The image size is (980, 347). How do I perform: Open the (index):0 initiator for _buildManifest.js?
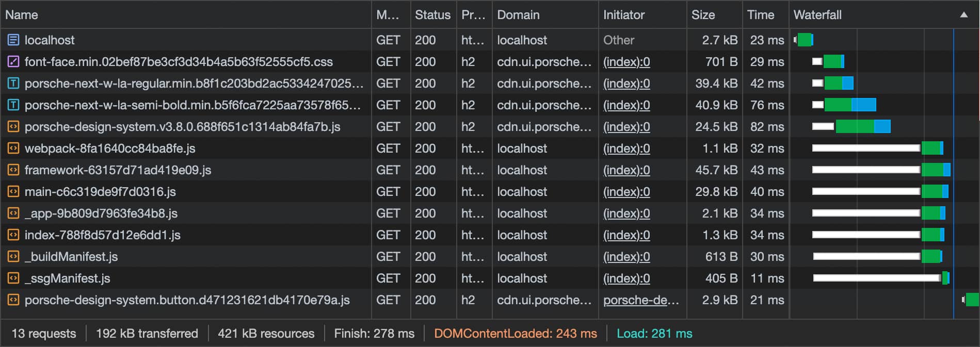click(x=626, y=256)
